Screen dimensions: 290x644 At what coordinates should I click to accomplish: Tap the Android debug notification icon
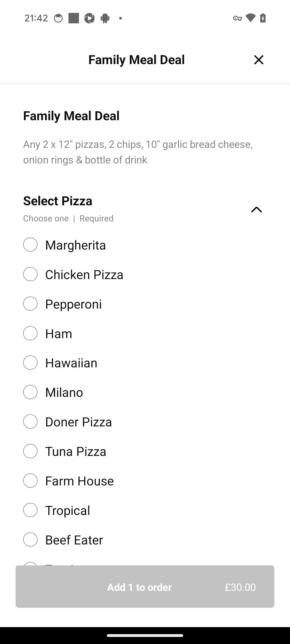point(105,18)
